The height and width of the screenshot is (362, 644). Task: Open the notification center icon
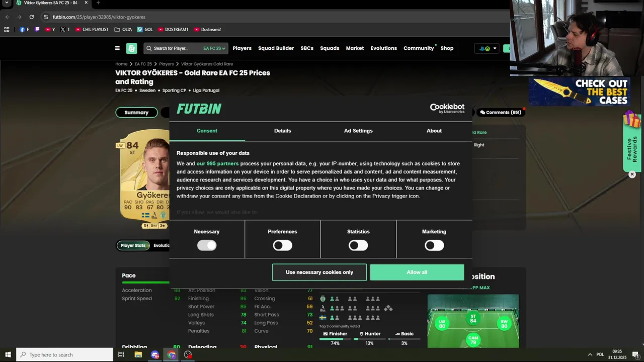tap(635, 354)
